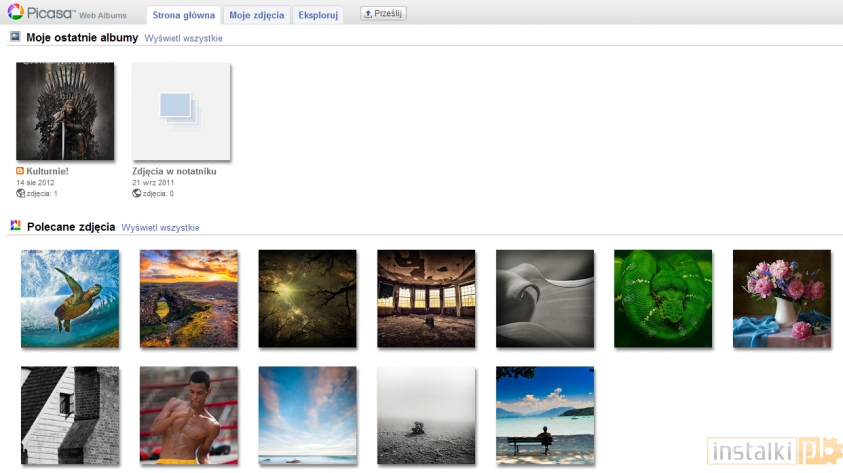Select the green snake photo thumbnail

pyautogui.click(x=663, y=298)
